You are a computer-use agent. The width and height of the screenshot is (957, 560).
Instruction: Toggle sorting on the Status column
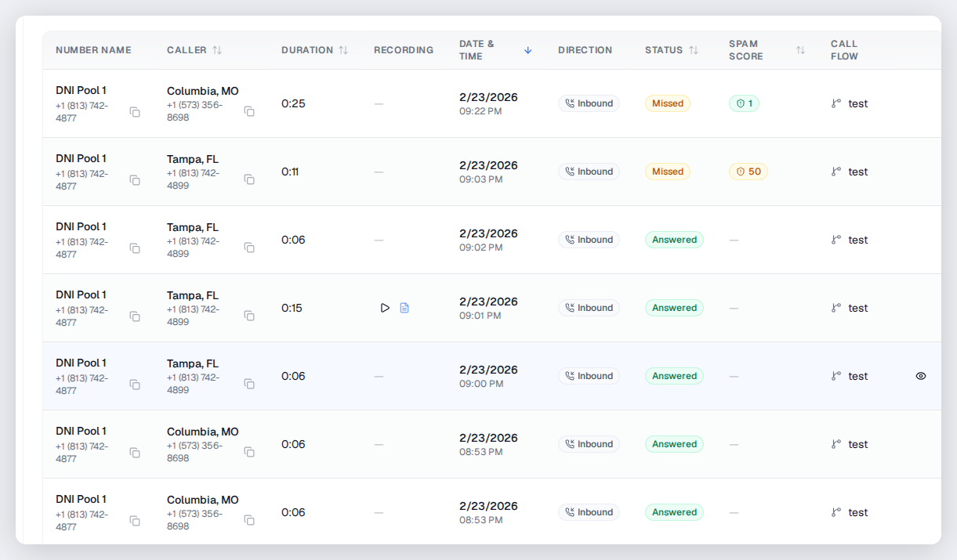point(693,49)
